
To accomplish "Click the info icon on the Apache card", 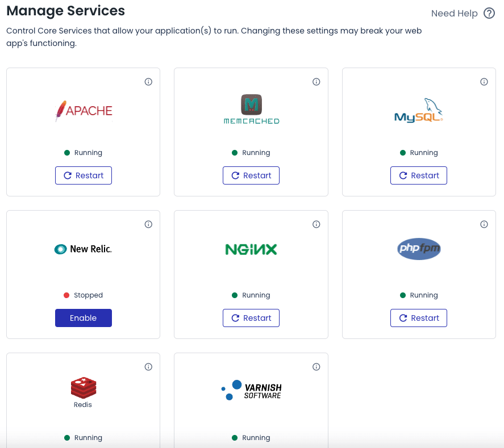I will pyautogui.click(x=148, y=82).
